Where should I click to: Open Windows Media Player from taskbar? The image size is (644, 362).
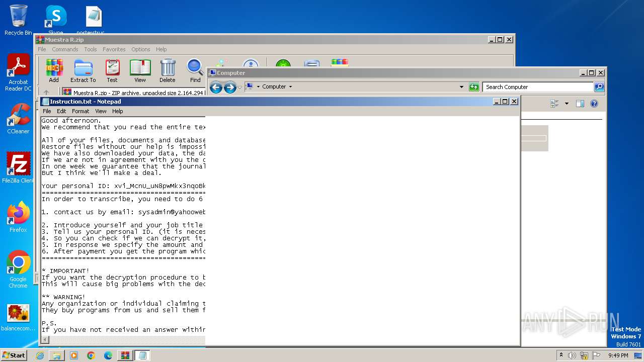(x=74, y=355)
